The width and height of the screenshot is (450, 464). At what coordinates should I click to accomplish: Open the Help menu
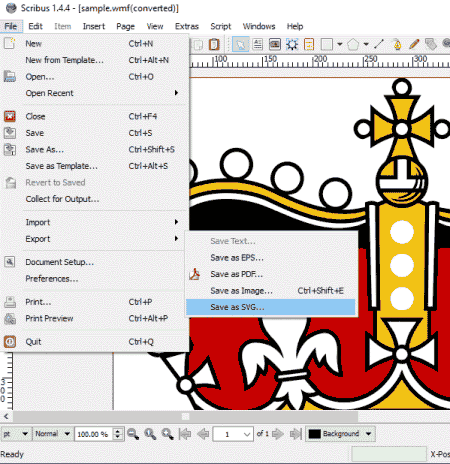pos(295,26)
